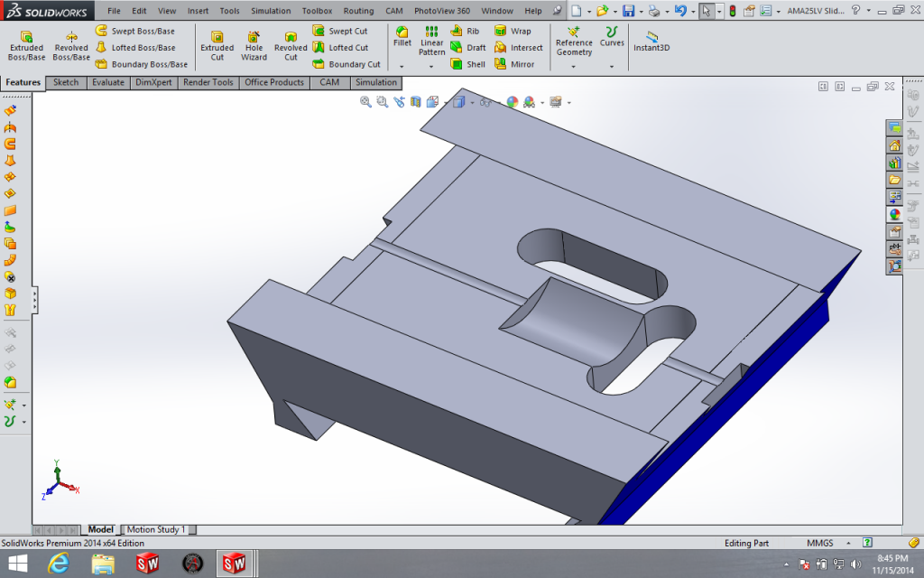This screenshot has height=578, width=924.
Task: Apply the Rib feature tool
Action: [466, 31]
